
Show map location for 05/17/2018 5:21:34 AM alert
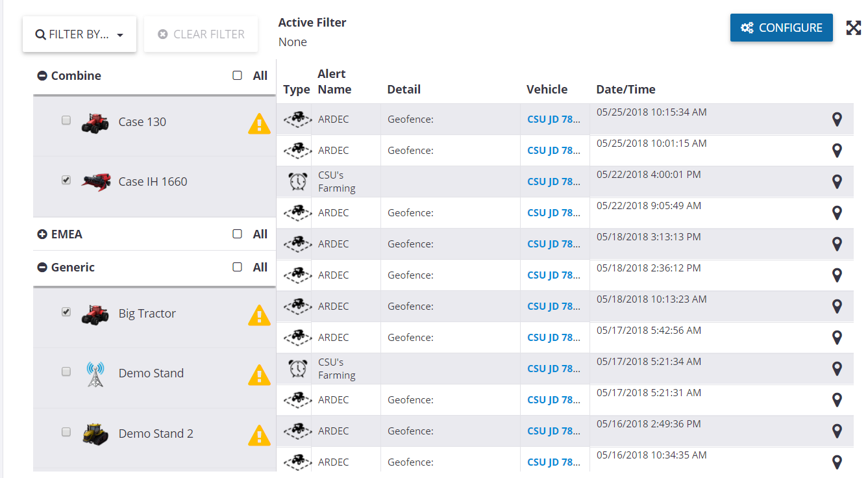coord(837,369)
